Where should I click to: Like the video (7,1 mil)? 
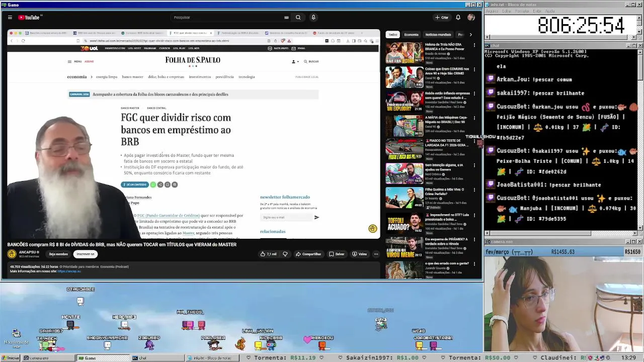click(x=268, y=254)
